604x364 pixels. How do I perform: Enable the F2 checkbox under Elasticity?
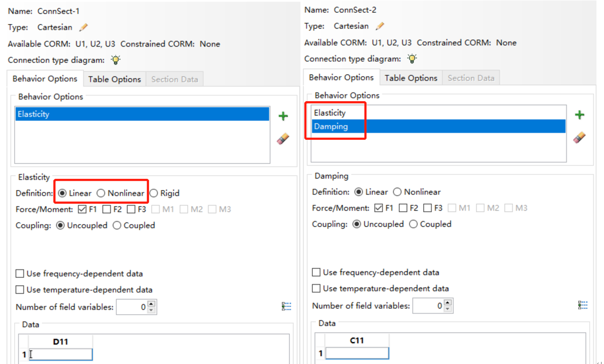pos(107,209)
